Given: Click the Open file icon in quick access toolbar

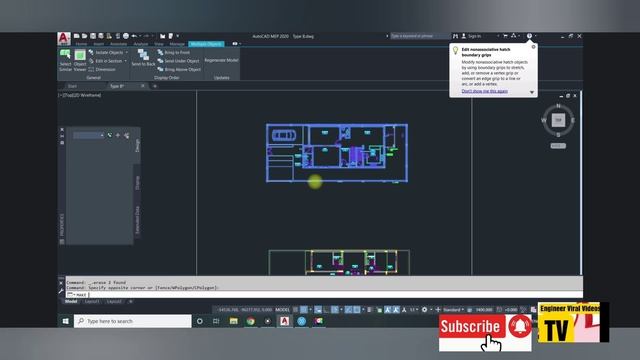Looking at the screenshot, I should [x=84, y=36].
